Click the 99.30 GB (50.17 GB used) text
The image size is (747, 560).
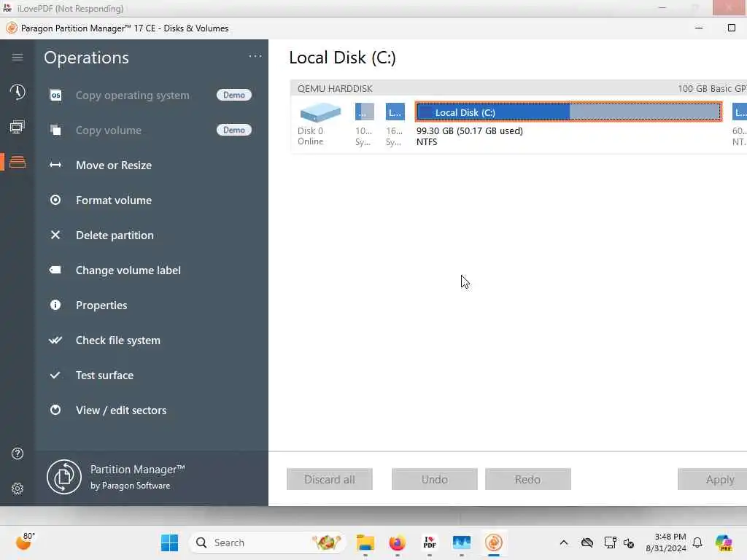pos(469,131)
